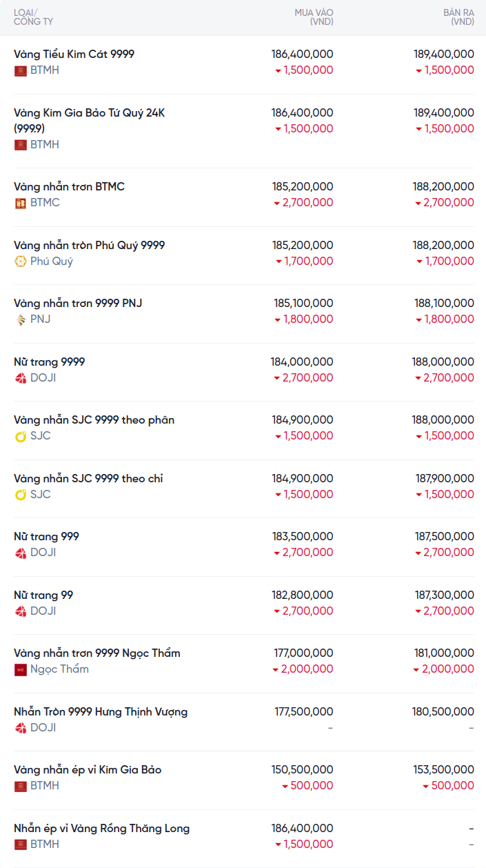Click the Bán ra column header
The height and width of the screenshot is (868, 486).
coord(458,17)
